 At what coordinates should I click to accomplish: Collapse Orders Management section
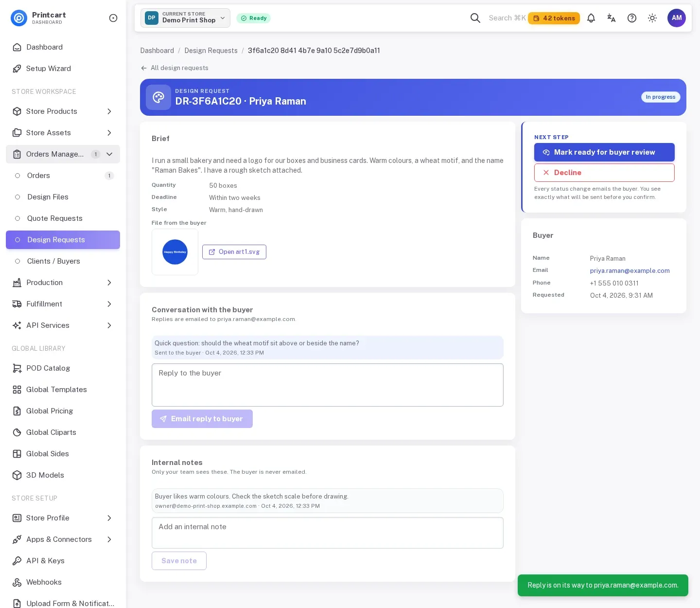tap(63, 154)
